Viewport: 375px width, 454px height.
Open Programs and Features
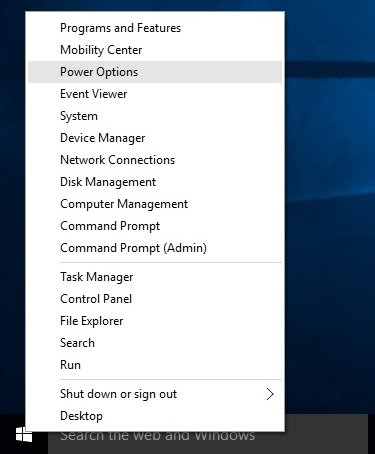click(155, 28)
